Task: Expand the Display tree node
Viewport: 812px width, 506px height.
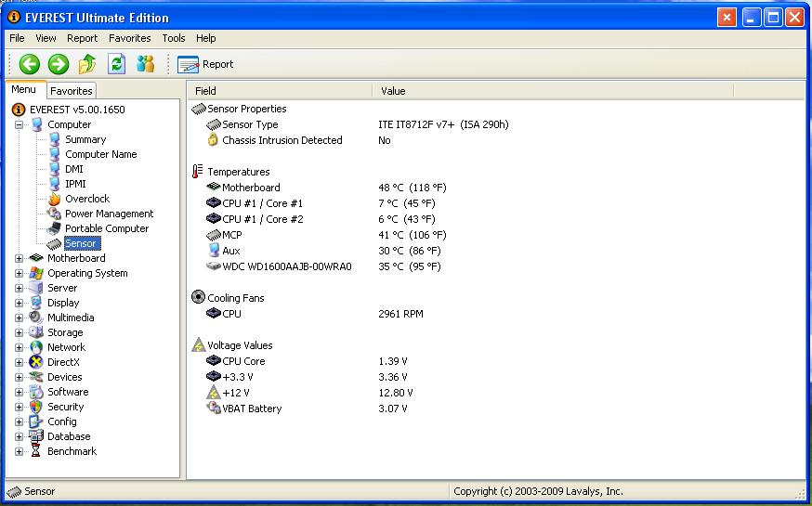Action: (x=20, y=304)
